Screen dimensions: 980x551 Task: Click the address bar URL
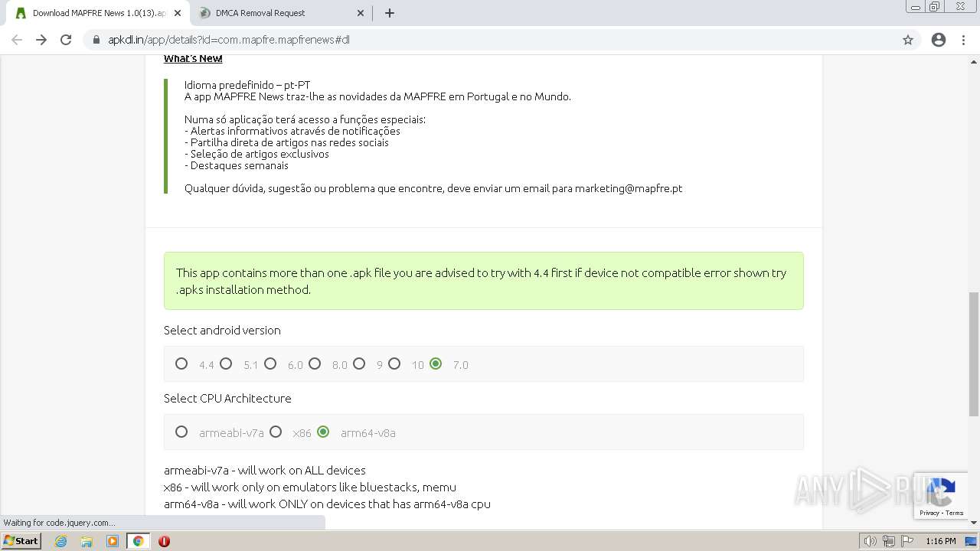coord(229,40)
